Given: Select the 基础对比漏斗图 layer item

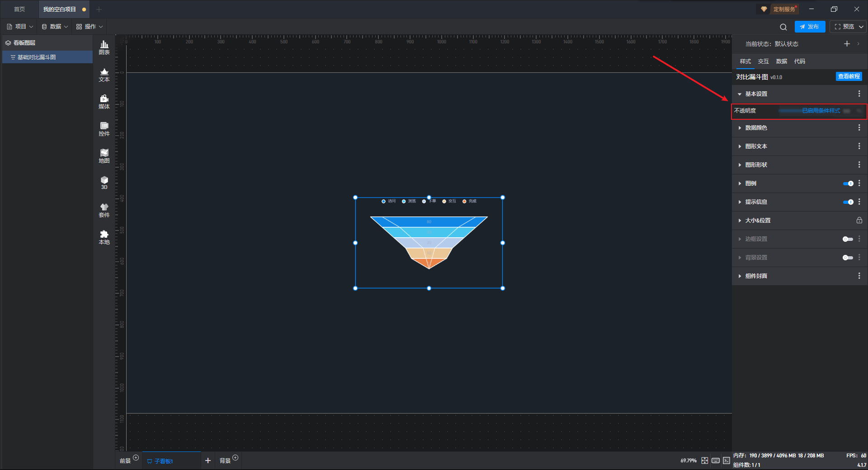Looking at the screenshot, I should point(37,57).
